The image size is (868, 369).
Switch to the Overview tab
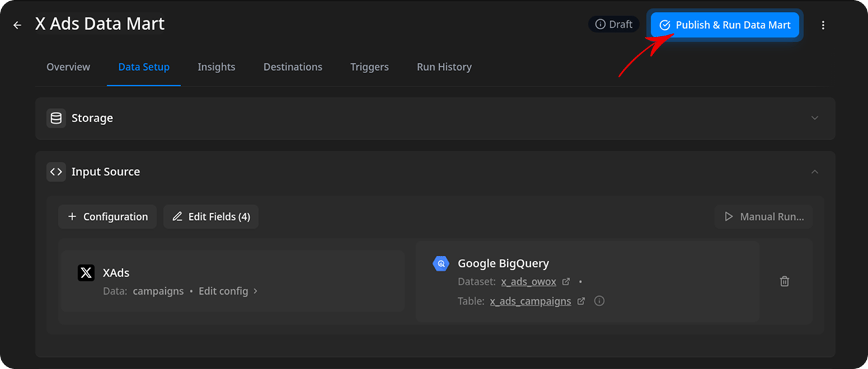(68, 67)
